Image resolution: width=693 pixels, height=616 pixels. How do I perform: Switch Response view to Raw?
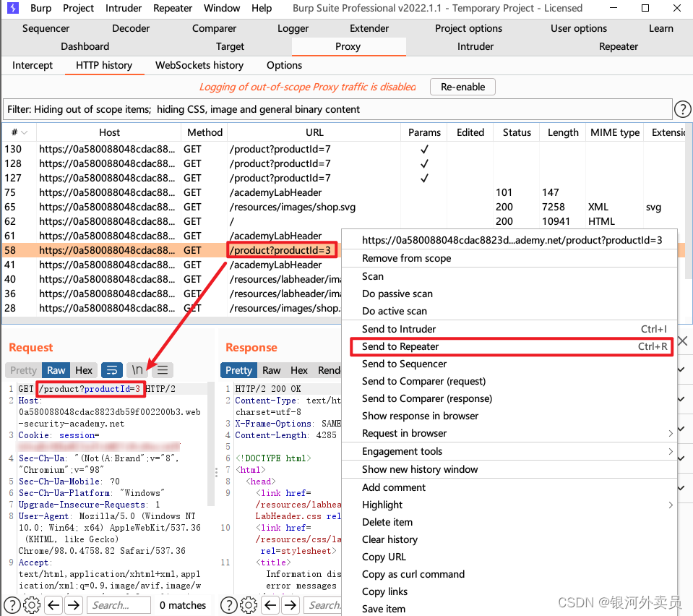point(272,370)
